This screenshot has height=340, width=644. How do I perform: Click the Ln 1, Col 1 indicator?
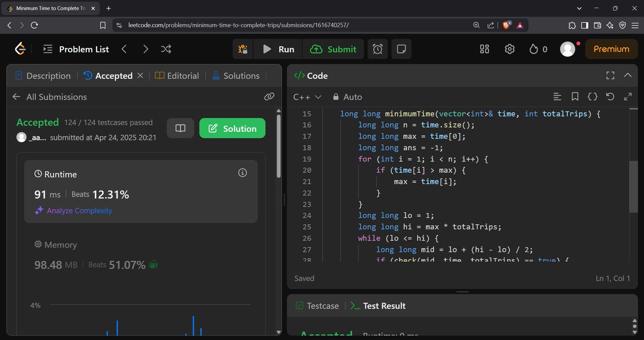(613, 278)
